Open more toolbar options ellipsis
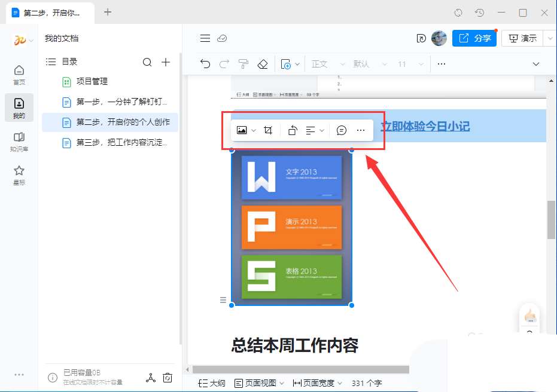 pyautogui.click(x=441, y=64)
